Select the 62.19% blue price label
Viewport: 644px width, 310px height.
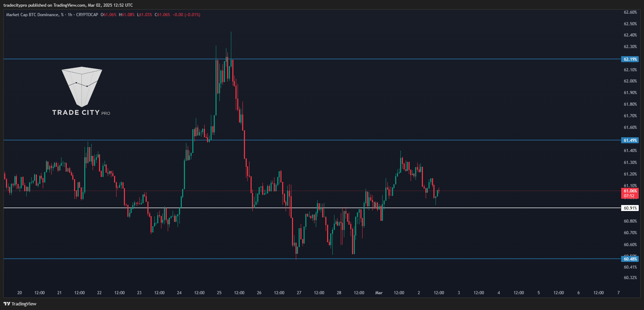(x=630, y=59)
